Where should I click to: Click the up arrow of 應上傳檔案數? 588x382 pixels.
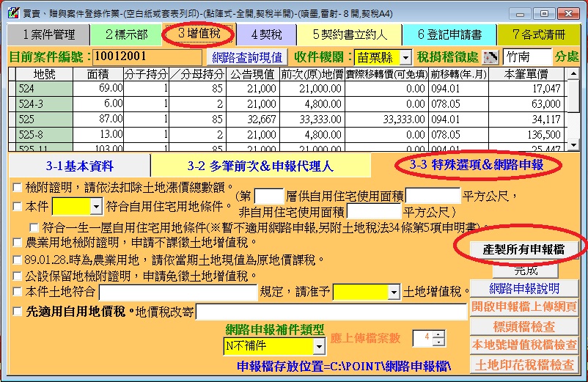click(x=438, y=334)
